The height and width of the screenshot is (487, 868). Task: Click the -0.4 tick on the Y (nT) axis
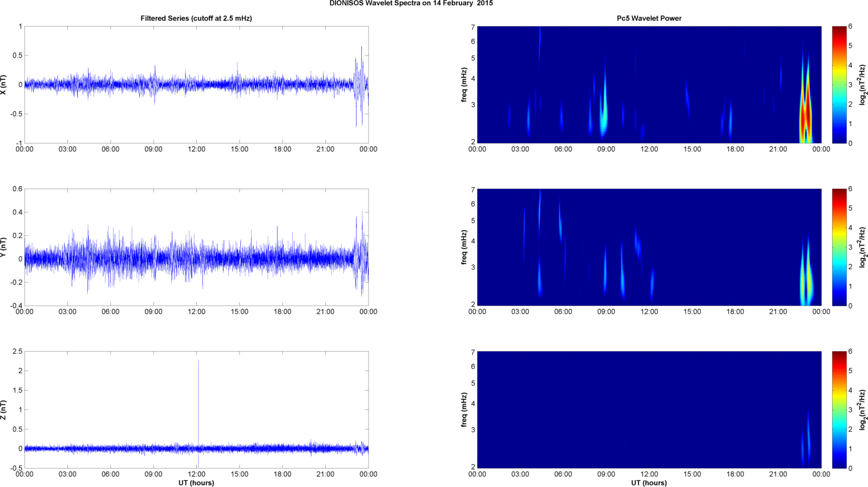(15, 306)
